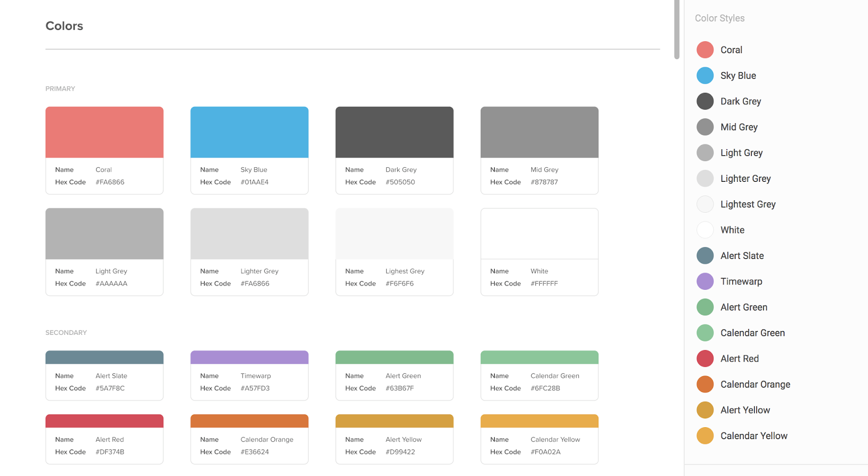The width and height of the screenshot is (868, 476).
Task: Click hex code #5A7F8C
Action: point(110,389)
